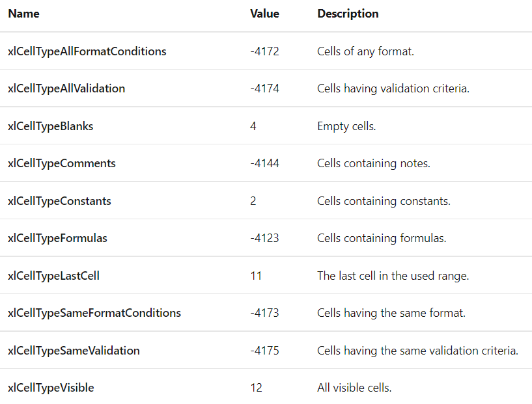
Task: Click the xlCellTypeSameValidation name text
Action: coord(74,351)
